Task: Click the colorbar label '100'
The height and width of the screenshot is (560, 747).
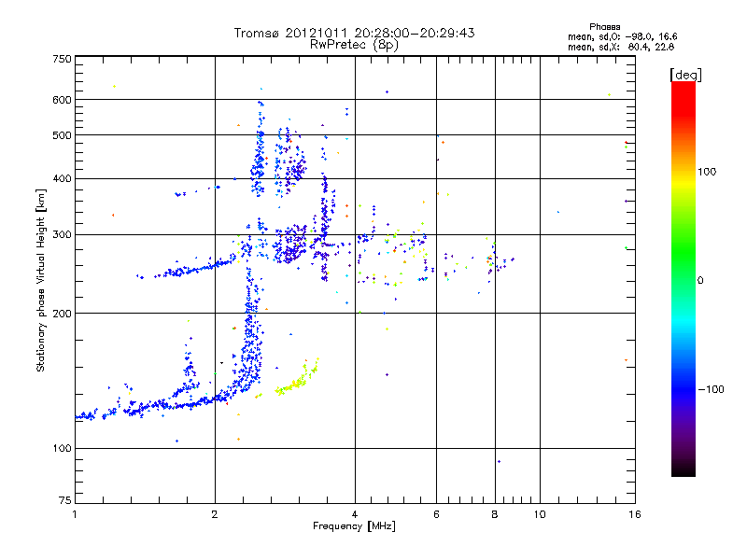Action: [x=707, y=172]
